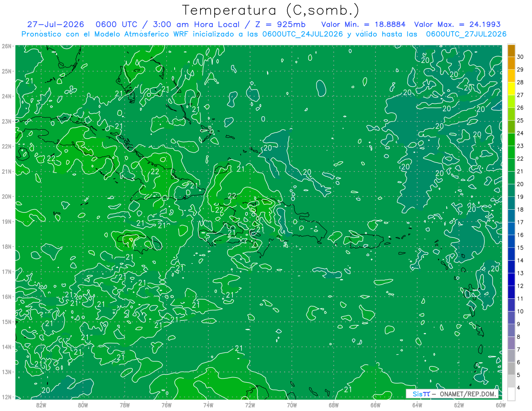
Task: Click the "30" label on the color scale
Action: click(x=520, y=57)
